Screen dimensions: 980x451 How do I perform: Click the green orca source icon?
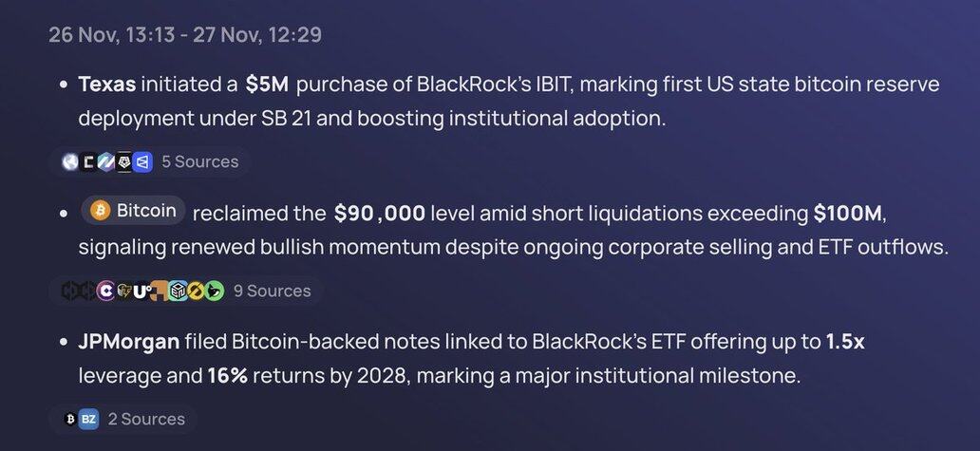tap(215, 291)
